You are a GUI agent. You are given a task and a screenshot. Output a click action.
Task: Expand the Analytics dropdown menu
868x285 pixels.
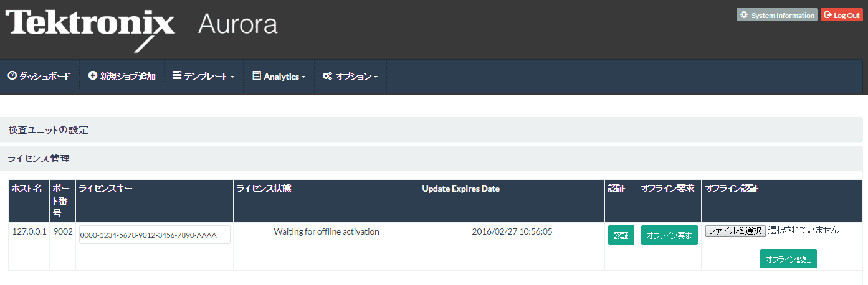click(279, 76)
